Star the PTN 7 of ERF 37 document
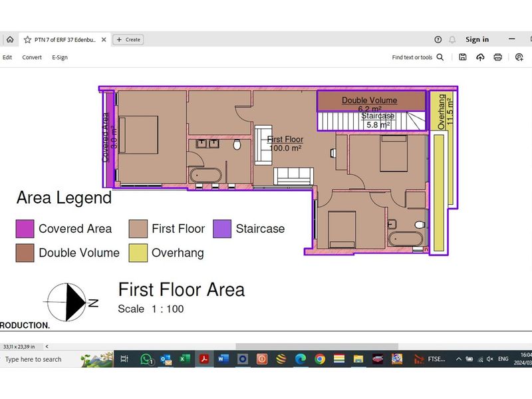This screenshot has height=399, width=532. pos(27,40)
